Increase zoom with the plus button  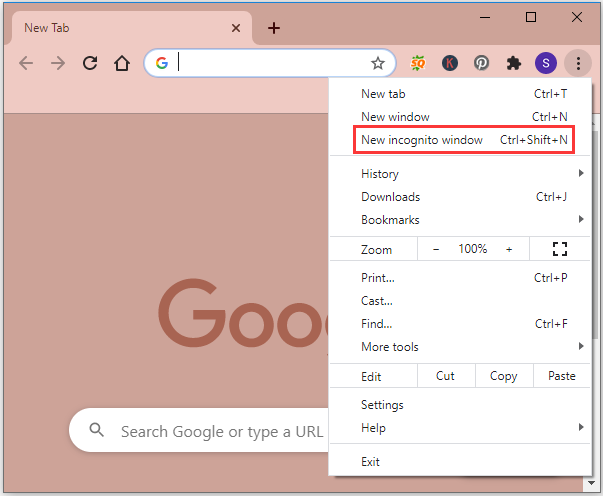(x=509, y=249)
